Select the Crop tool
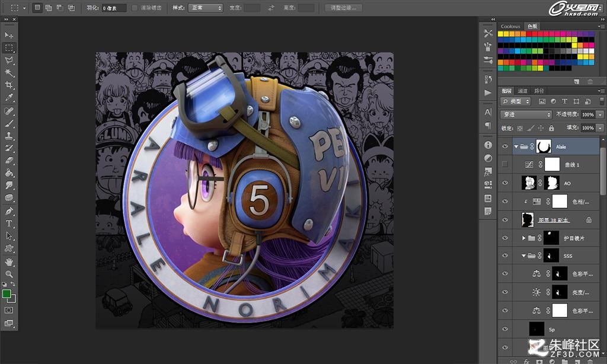Screen dimensions: 607x364 (8, 85)
